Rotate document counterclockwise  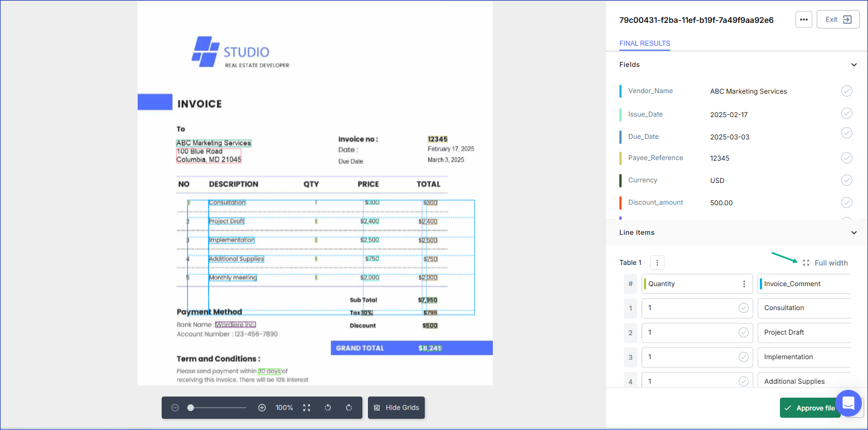click(328, 408)
